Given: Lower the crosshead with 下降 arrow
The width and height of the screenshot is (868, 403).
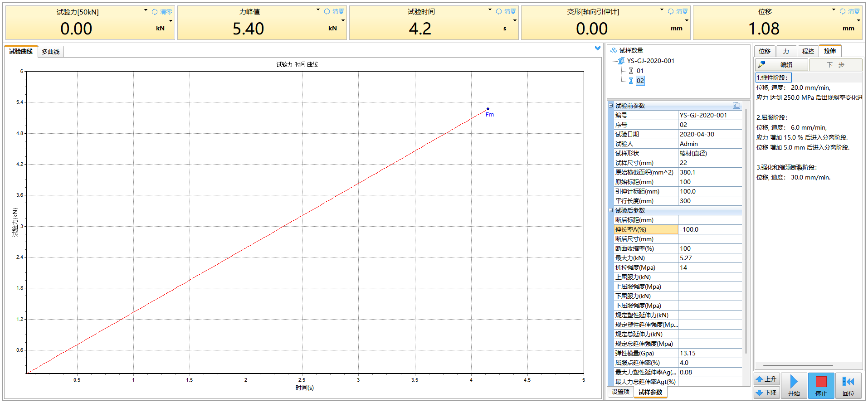Looking at the screenshot, I should [766, 393].
